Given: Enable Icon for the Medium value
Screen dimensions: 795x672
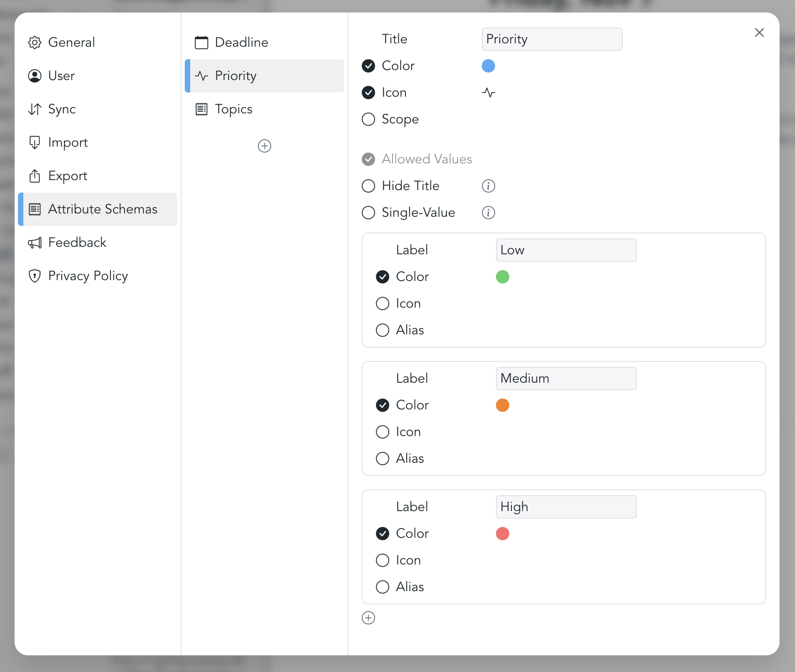Looking at the screenshot, I should tap(382, 432).
